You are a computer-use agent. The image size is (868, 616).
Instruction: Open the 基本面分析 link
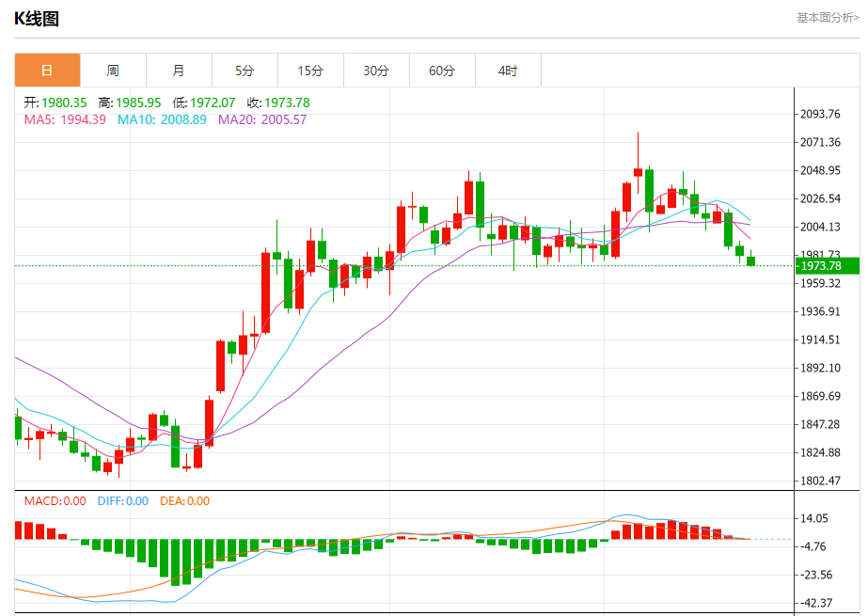tap(829, 18)
